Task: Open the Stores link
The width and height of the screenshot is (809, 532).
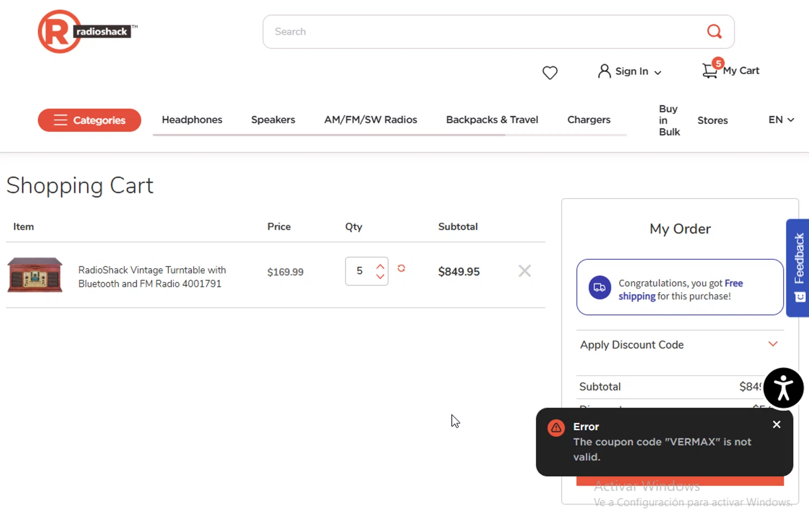Action: click(712, 120)
